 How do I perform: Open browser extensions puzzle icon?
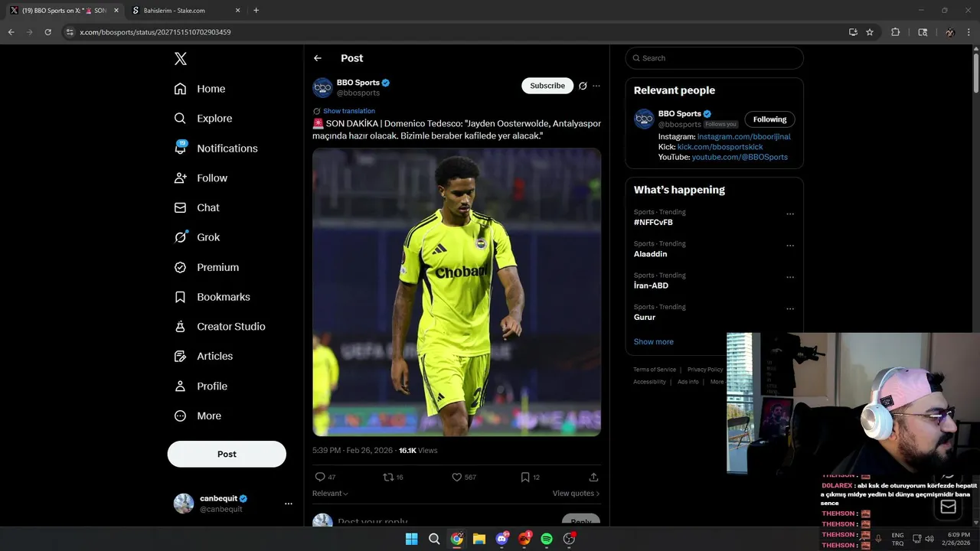pyautogui.click(x=895, y=32)
